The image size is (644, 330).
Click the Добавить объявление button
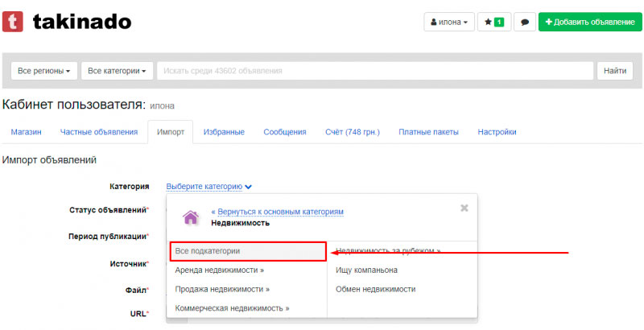pos(589,23)
